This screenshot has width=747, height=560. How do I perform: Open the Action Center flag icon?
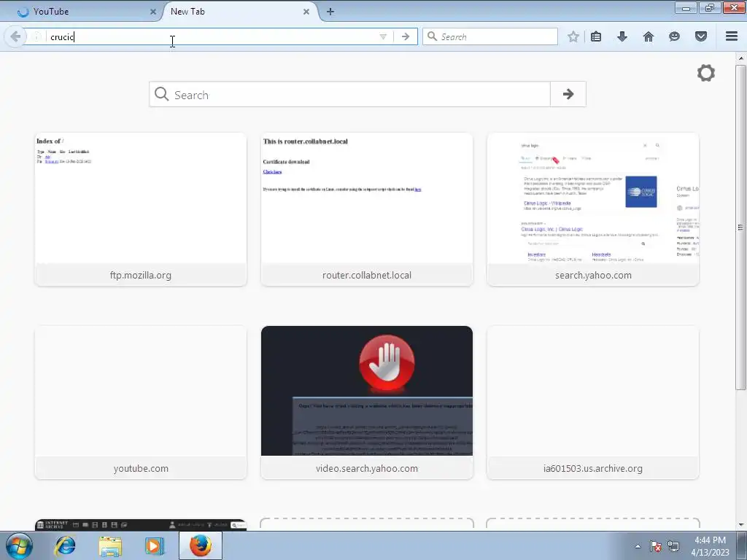tap(656, 546)
